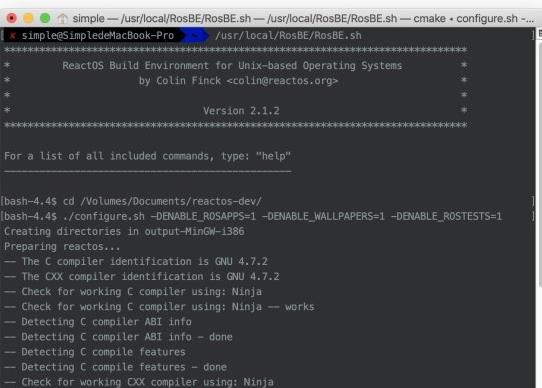Click the cd /Volumes/Documents/reactos-dev/ command
The image size is (542, 388).
coord(162,201)
